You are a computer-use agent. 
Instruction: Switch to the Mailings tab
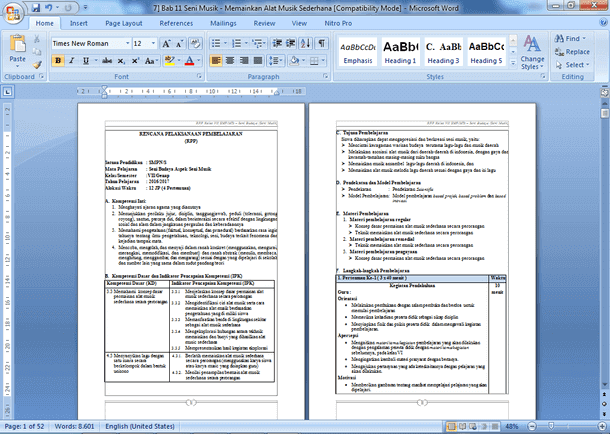[x=223, y=23]
